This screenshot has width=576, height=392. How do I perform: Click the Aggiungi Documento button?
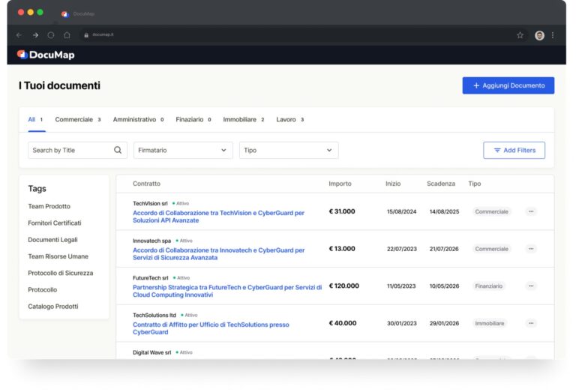point(508,85)
